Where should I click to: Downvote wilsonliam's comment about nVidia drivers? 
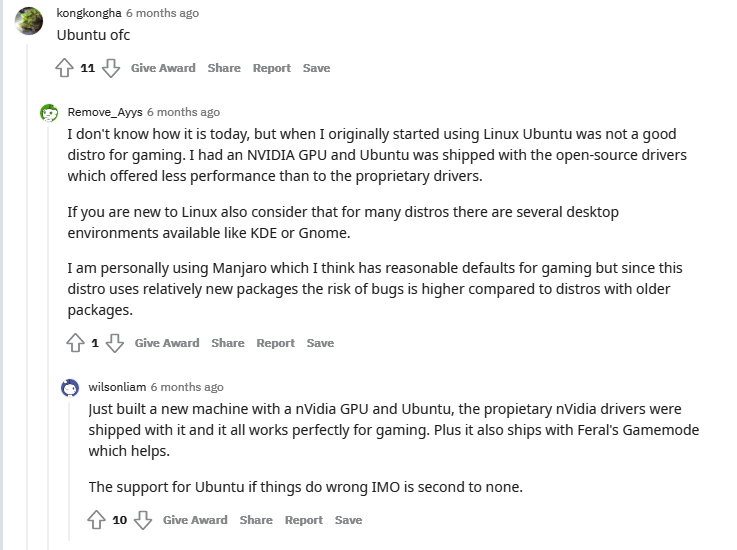(143, 521)
